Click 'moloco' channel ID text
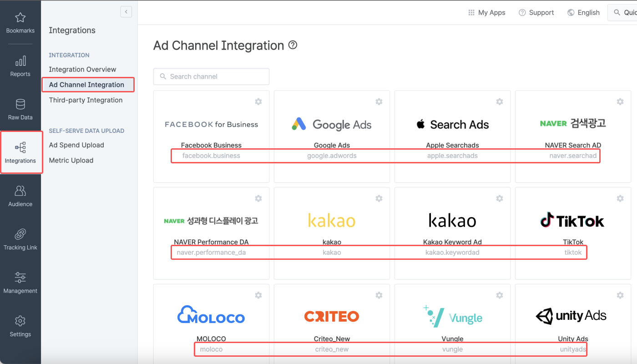 click(x=211, y=349)
